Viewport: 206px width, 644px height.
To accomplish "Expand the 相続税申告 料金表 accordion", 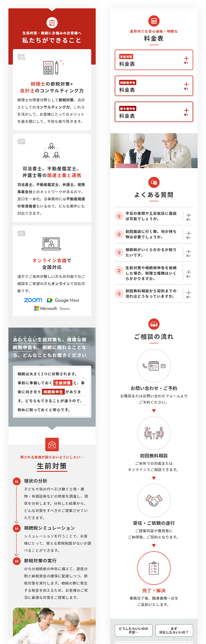I will tap(154, 86).
